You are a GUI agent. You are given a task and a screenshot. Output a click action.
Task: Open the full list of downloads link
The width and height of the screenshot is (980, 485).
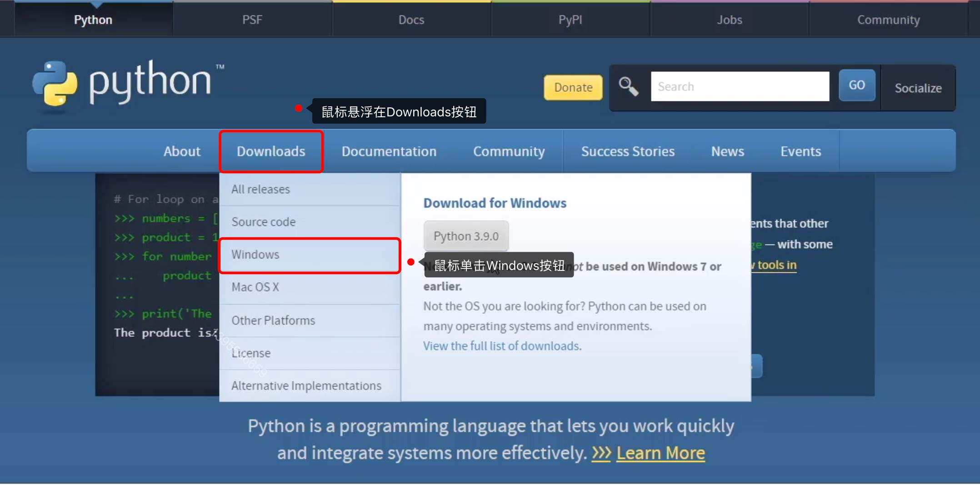(x=501, y=345)
